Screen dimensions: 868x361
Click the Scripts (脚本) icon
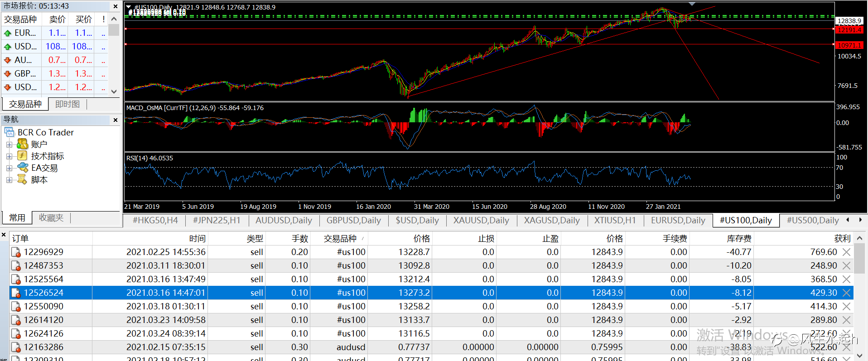(x=22, y=179)
